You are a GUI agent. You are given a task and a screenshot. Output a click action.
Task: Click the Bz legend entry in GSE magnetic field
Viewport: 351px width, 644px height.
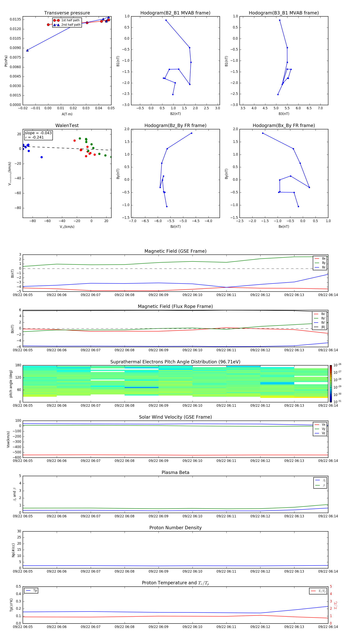tap(320, 268)
